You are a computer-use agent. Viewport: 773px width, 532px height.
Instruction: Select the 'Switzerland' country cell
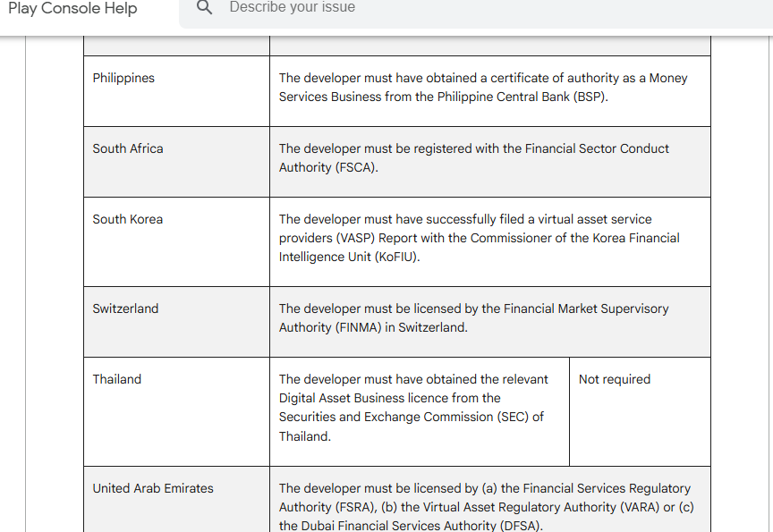[x=176, y=322]
